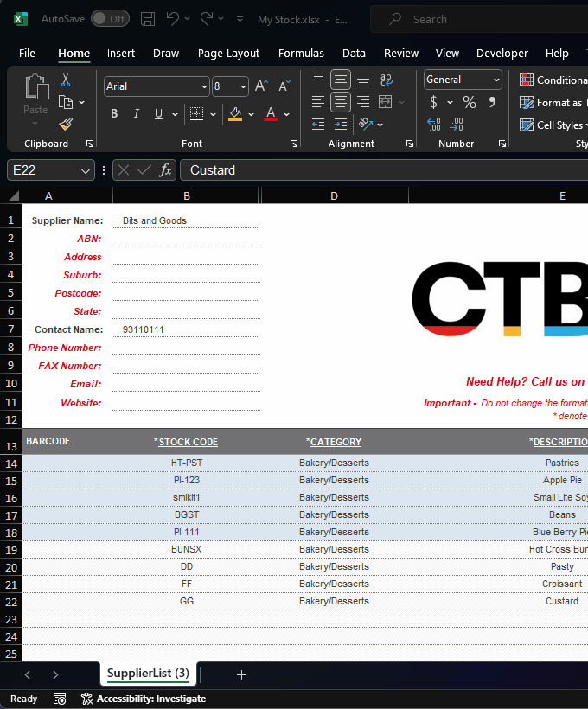
Task: Open Alignment settings dialog launcher
Action: click(410, 144)
